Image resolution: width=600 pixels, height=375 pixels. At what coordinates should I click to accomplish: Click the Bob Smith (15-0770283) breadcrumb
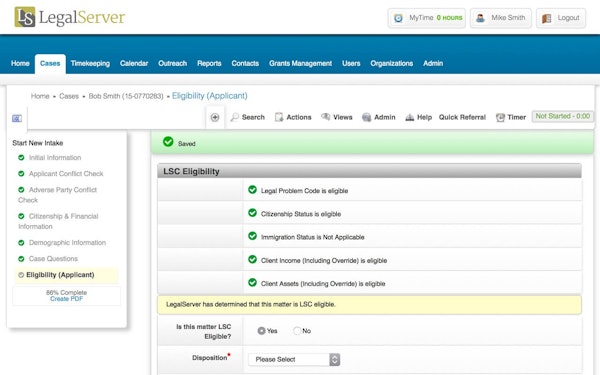point(126,96)
